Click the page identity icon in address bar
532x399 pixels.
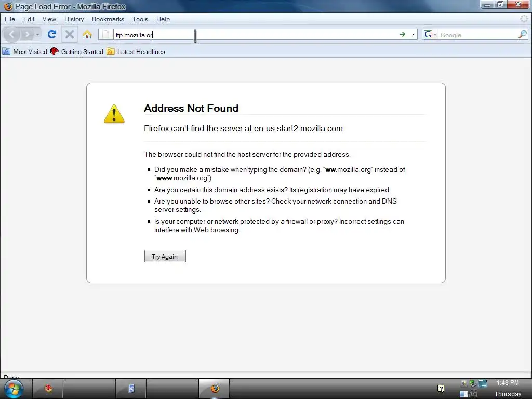[106, 35]
